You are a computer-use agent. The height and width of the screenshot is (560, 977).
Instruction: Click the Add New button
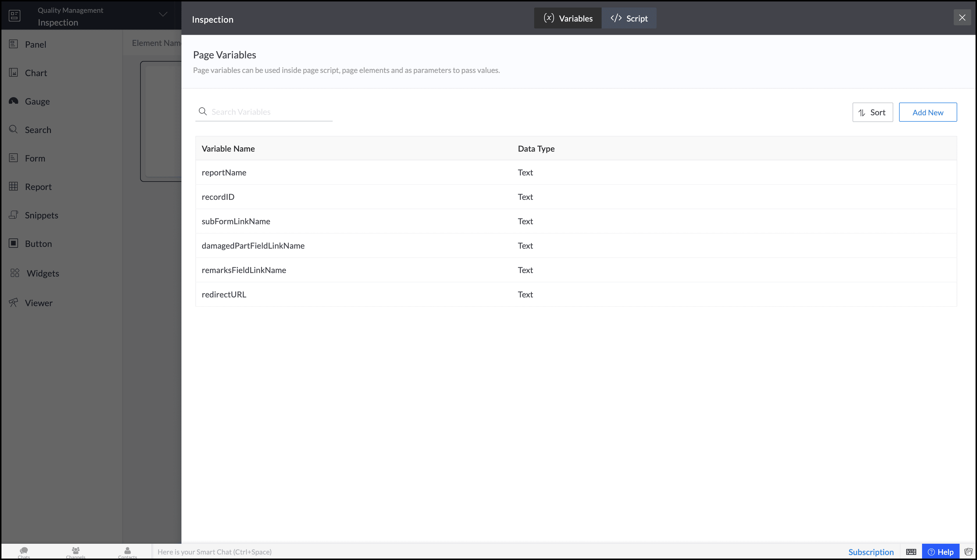click(x=927, y=112)
